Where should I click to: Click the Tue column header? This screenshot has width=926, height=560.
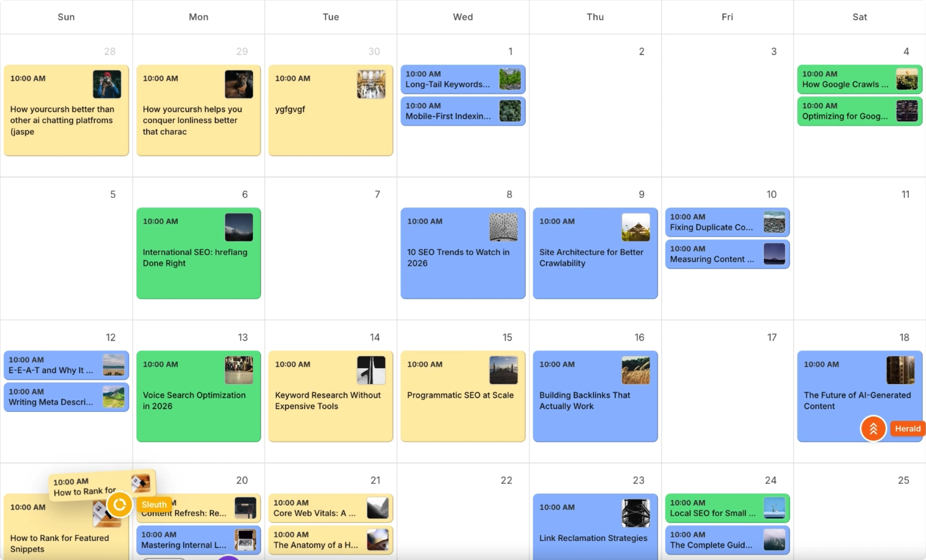[331, 17]
